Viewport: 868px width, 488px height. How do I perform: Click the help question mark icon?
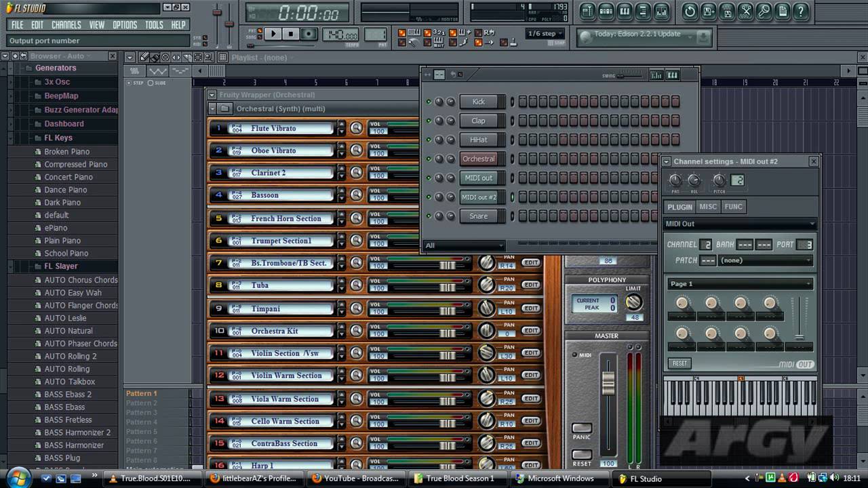click(x=801, y=11)
